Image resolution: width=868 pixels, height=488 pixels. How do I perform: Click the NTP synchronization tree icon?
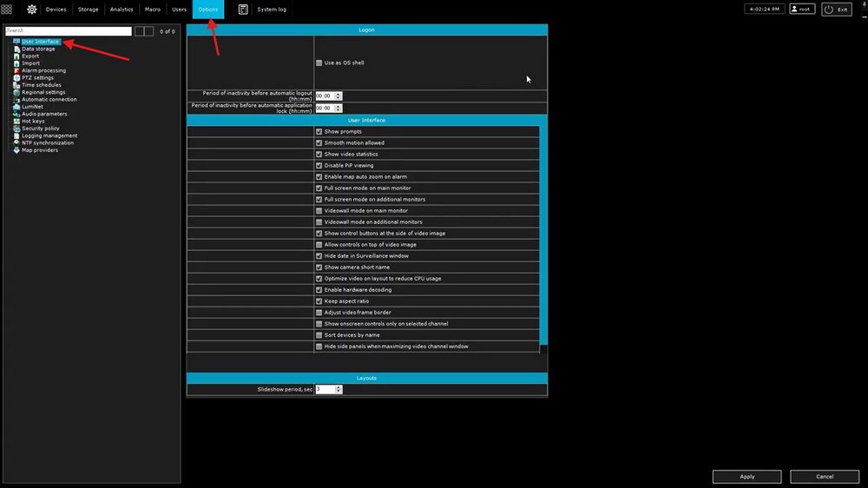pyautogui.click(x=16, y=142)
